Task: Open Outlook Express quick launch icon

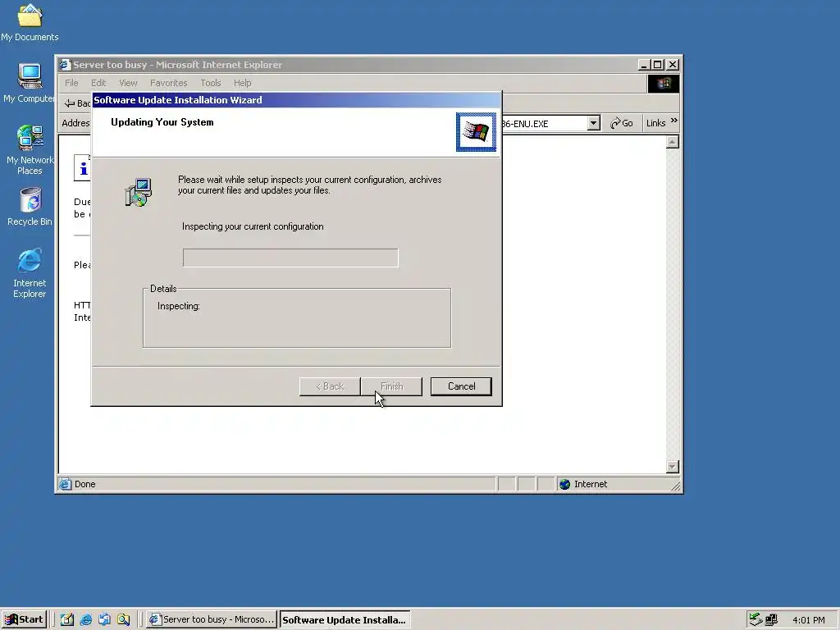Action: [104, 619]
